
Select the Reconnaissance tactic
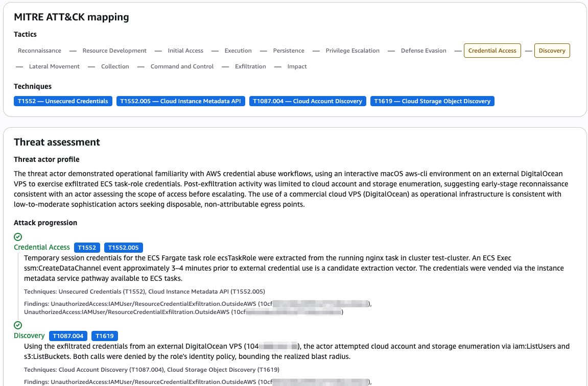pyautogui.click(x=39, y=51)
